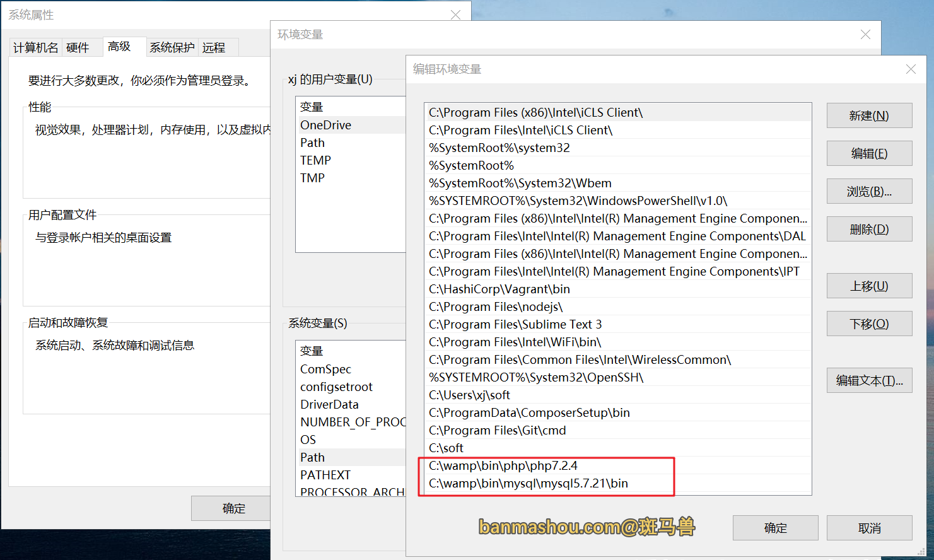934x560 pixels.
Task: Click the 删除(D) button
Action: coord(868,230)
